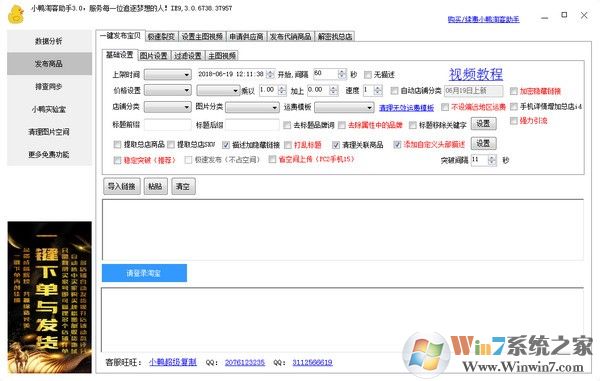
Task: Adjust the 突破间隔 11 stepper
Action: pyautogui.click(x=492, y=160)
